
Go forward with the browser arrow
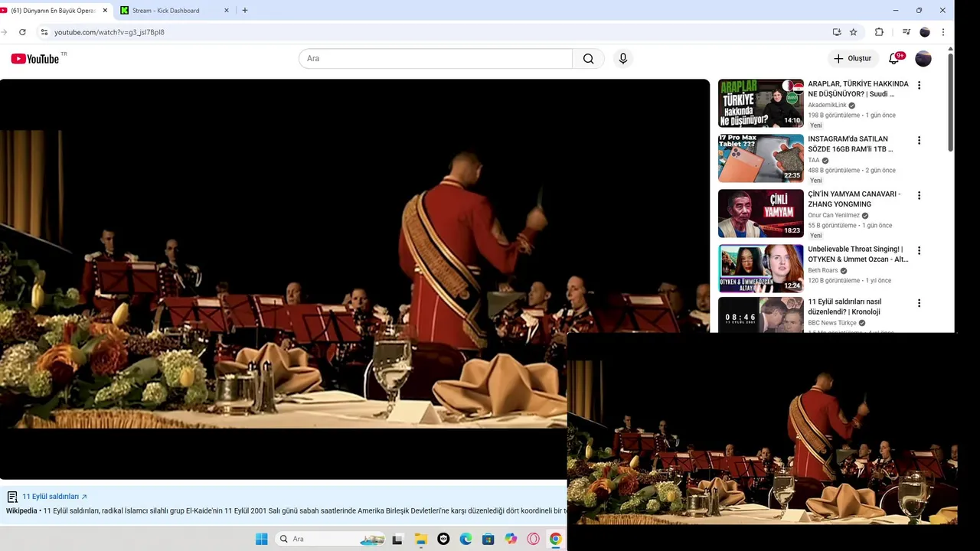[5, 32]
